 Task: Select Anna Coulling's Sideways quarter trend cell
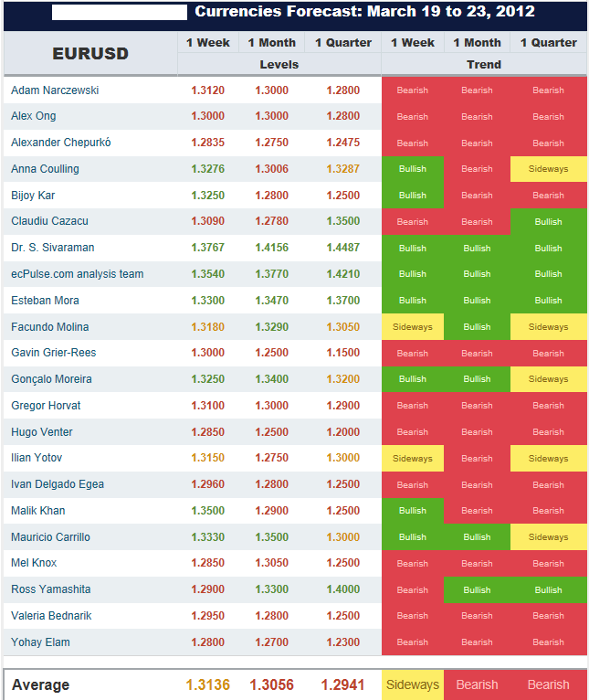click(549, 169)
